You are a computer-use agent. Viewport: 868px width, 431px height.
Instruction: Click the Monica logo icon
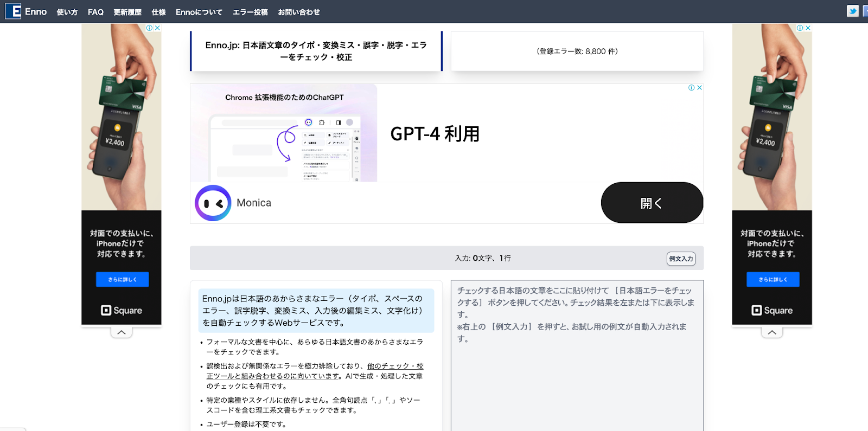[213, 203]
